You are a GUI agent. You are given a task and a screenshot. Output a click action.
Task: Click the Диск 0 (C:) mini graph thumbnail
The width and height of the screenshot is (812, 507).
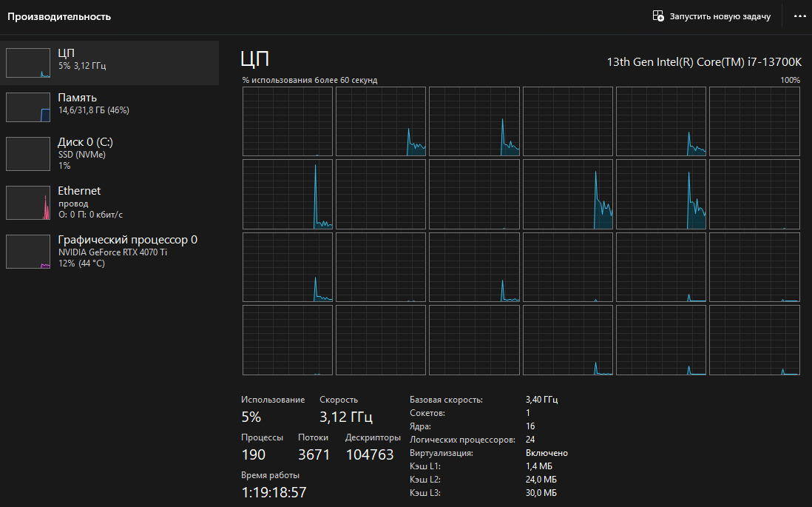coord(27,153)
